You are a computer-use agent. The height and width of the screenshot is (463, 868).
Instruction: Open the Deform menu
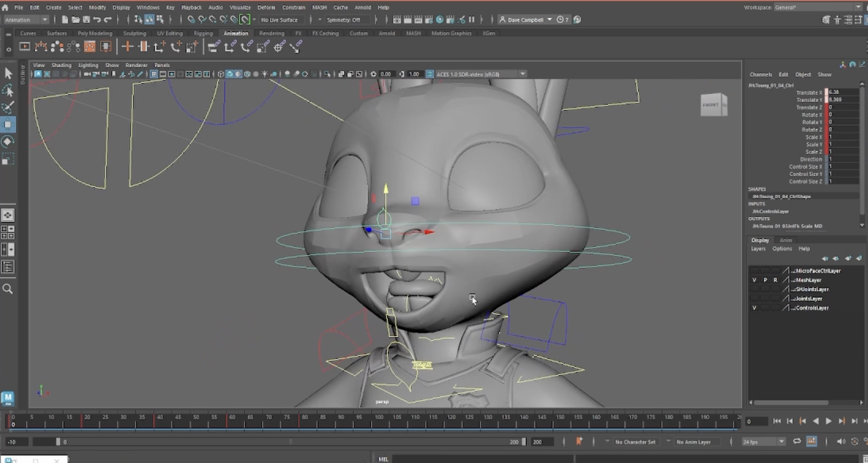(266, 7)
